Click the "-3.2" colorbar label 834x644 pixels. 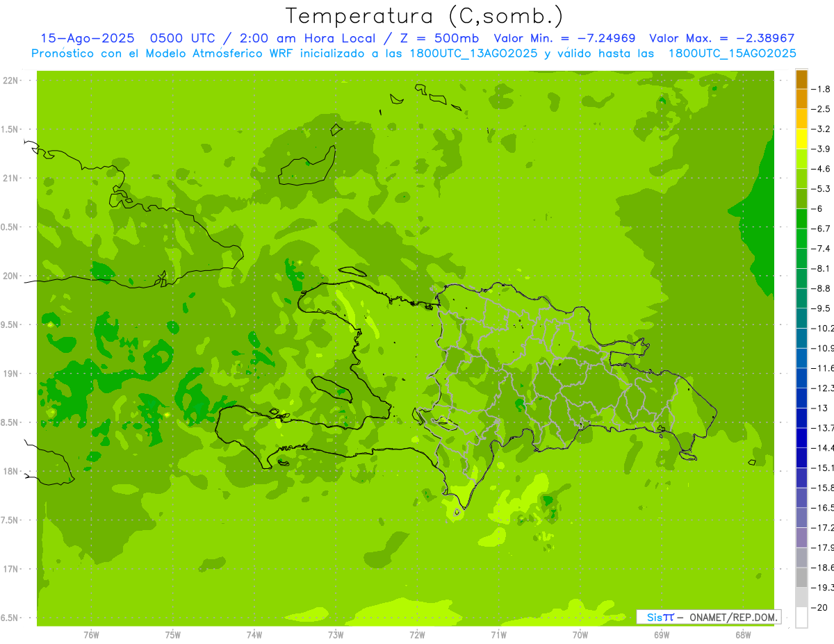pos(822,129)
